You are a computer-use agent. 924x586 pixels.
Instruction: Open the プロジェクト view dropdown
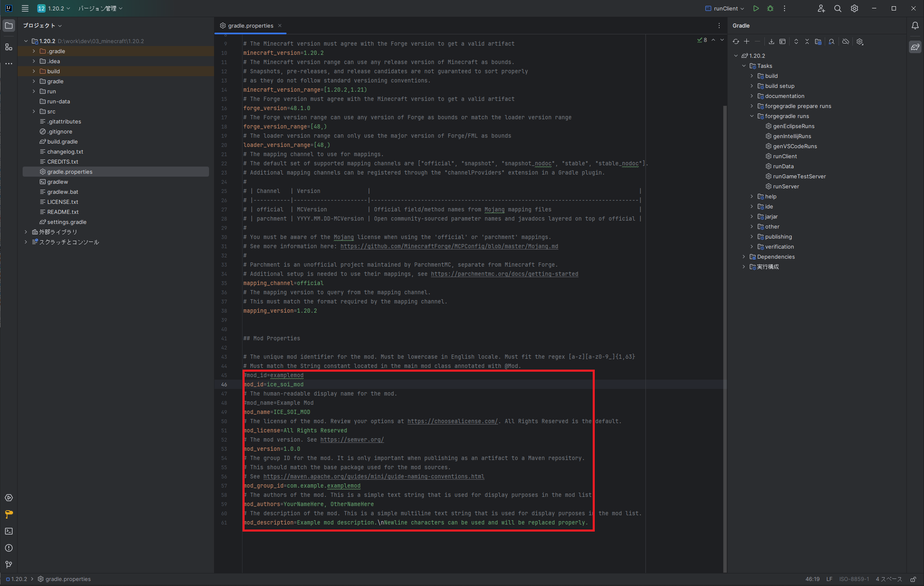coord(42,26)
